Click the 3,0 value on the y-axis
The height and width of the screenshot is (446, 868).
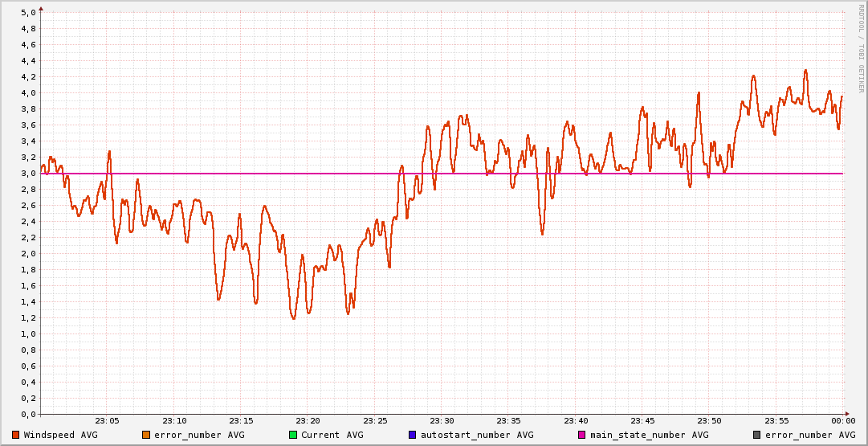27,174
